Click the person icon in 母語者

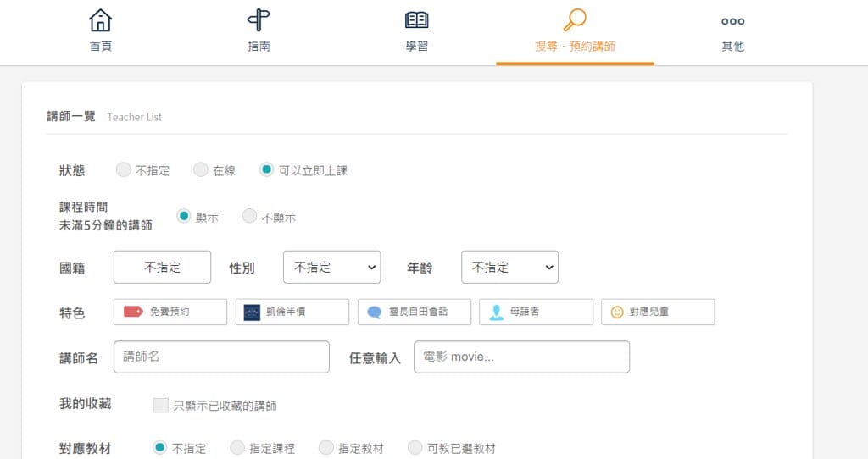[497, 312]
